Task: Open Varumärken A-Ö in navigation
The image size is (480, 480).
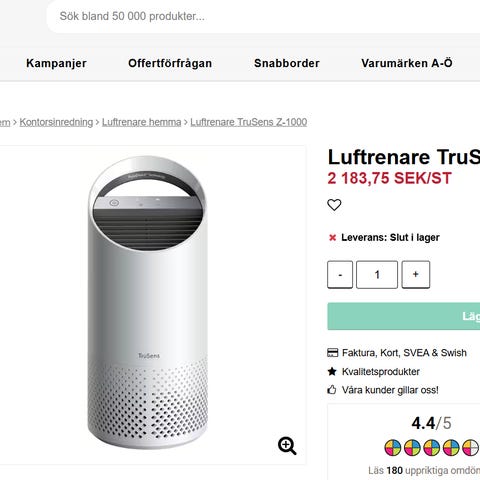Action: click(407, 63)
